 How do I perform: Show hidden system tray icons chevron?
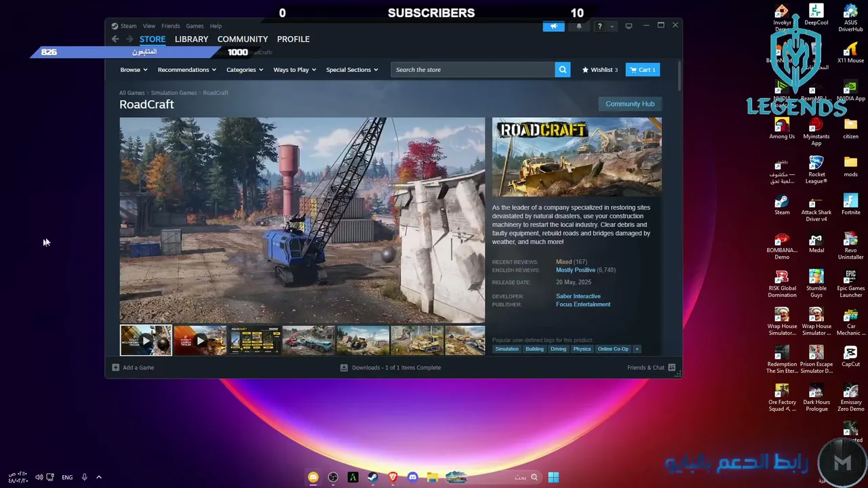(99, 477)
